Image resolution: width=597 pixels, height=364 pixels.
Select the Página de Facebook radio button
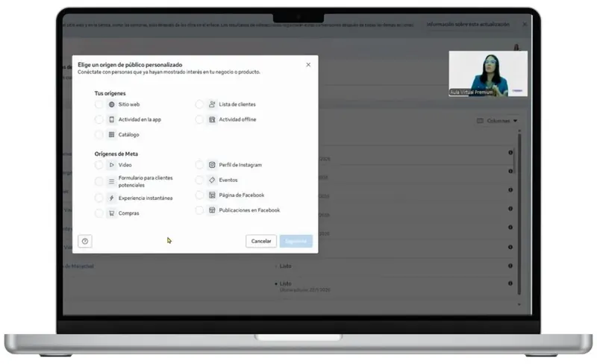click(199, 195)
